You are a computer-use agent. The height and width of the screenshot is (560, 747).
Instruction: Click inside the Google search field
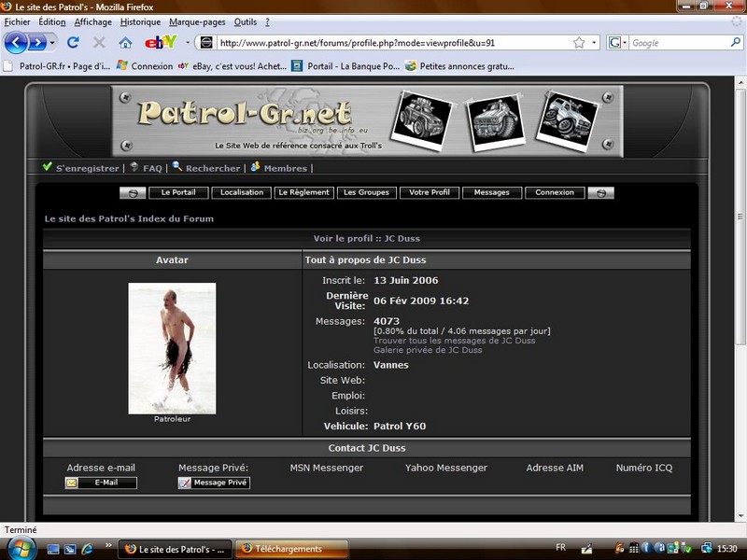[x=680, y=43]
